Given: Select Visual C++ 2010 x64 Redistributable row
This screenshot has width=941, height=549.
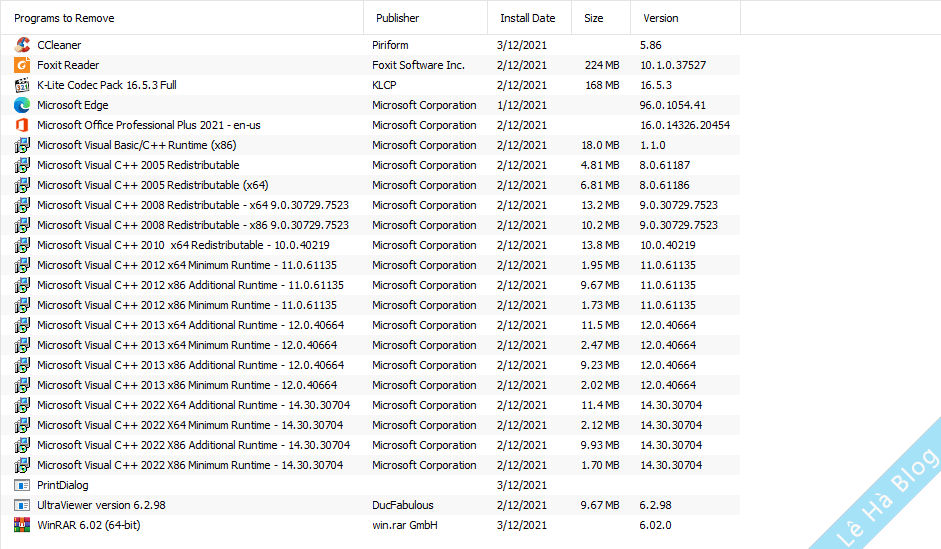Looking at the screenshot, I should point(183,245).
